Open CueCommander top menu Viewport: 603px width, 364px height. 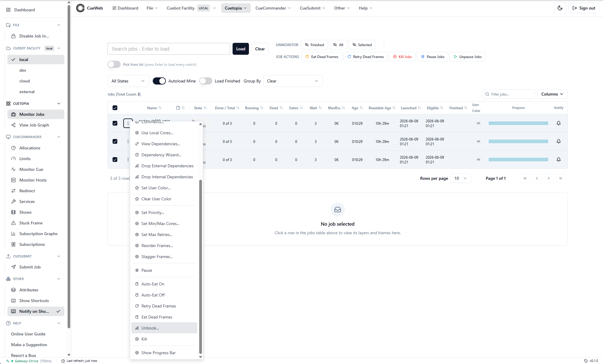click(x=273, y=8)
